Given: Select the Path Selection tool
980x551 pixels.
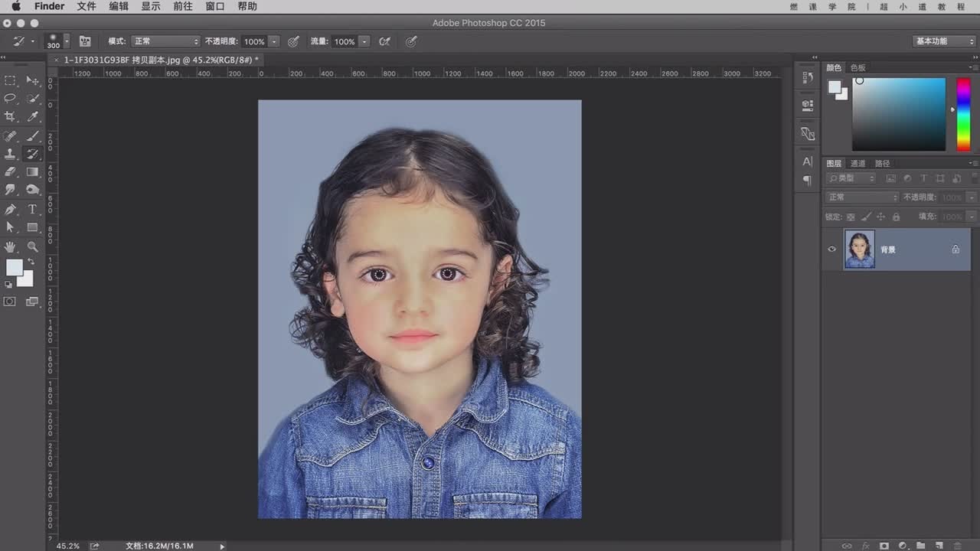Looking at the screenshot, I should (x=10, y=227).
